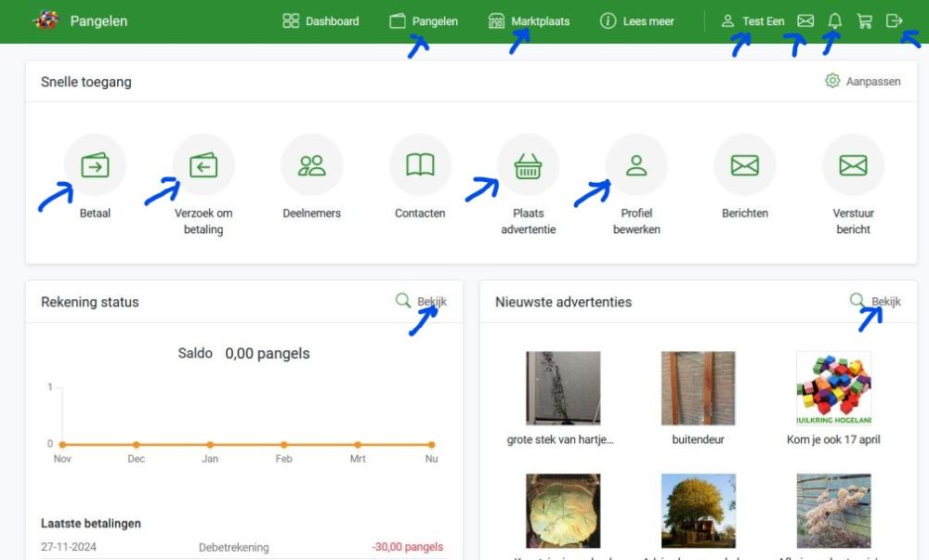Click Bekijk in Nieuwste advertenties panel
929x560 pixels.
coord(886,301)
